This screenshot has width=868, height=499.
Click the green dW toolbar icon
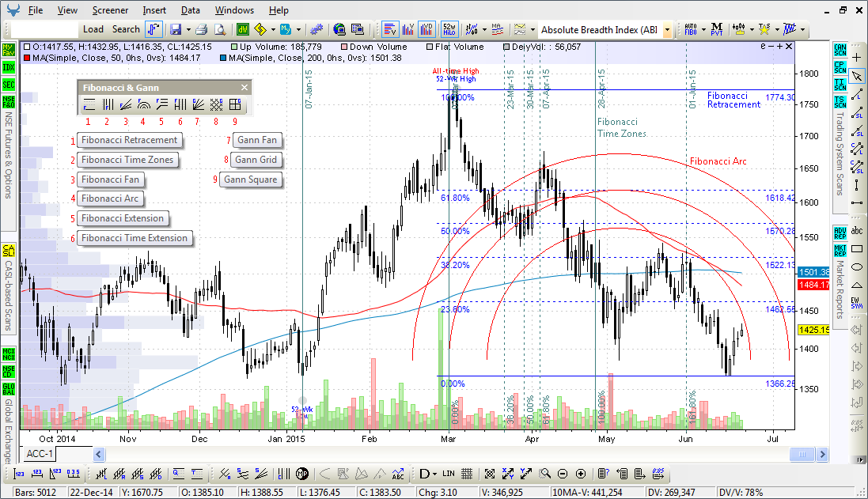(242, 29)
